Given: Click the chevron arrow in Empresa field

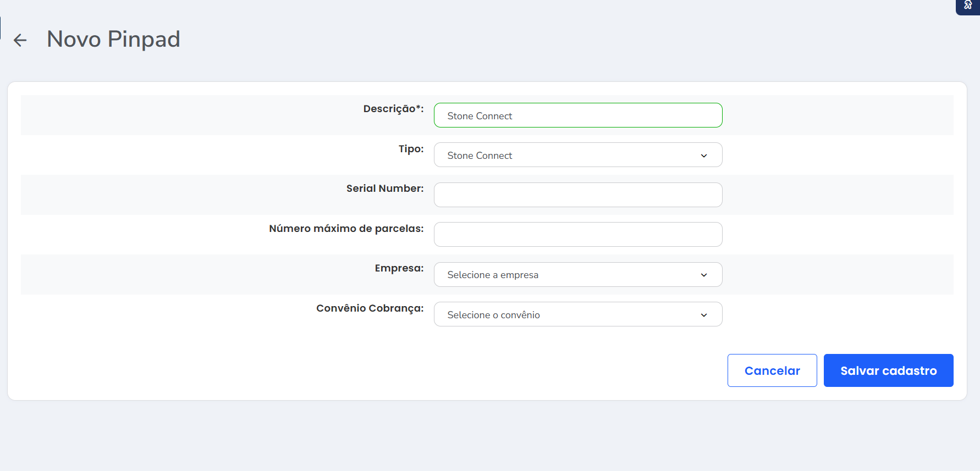Looking at the screenshot, I should point(703,275).
